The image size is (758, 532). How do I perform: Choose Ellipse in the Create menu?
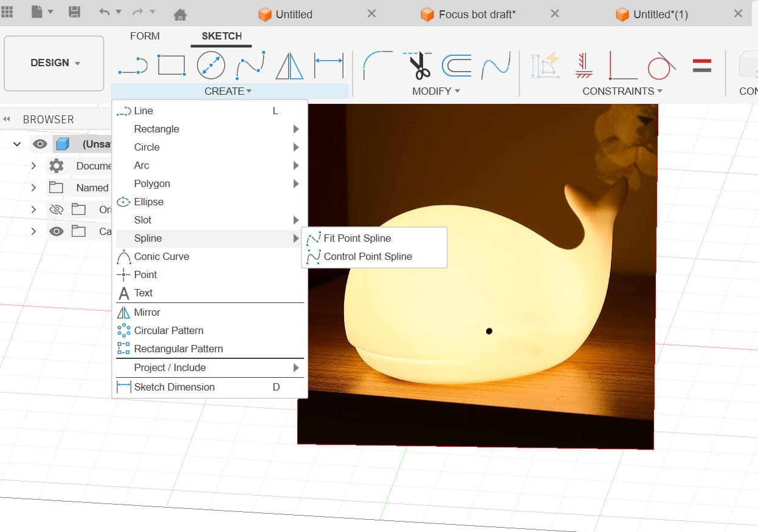(210, 202)
